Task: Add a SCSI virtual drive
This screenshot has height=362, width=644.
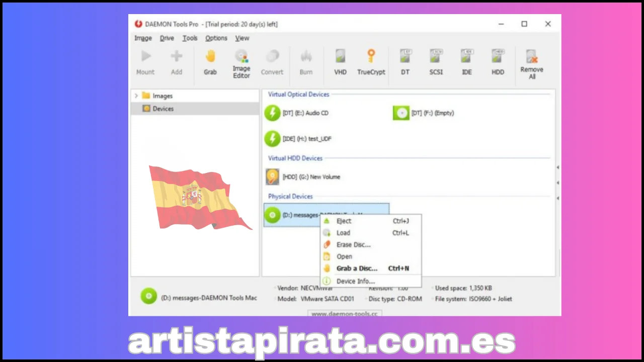Action: pyautogui.click(x=436, y=62)
